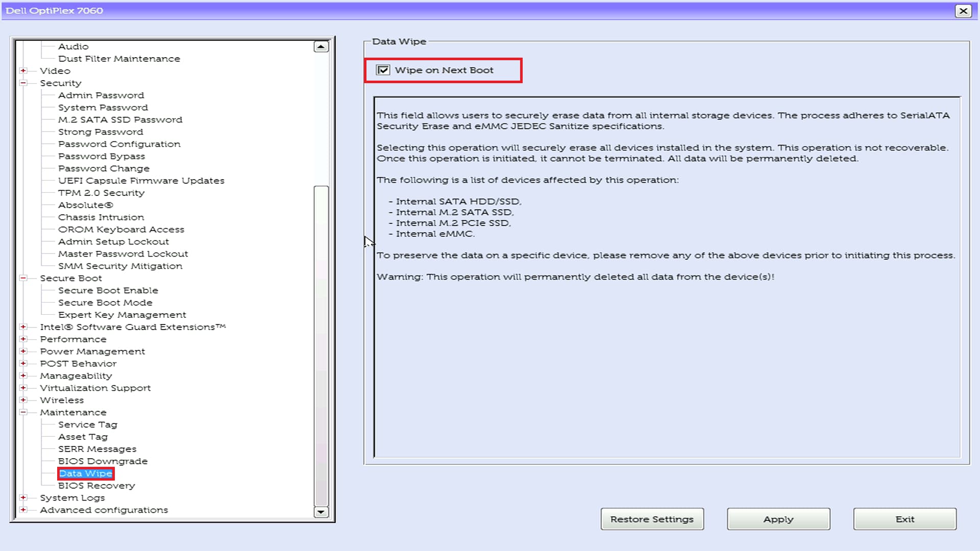980x551 pixels.
Task: Click the Exit button
Action: pyautogui.click(x=905, y=519)
